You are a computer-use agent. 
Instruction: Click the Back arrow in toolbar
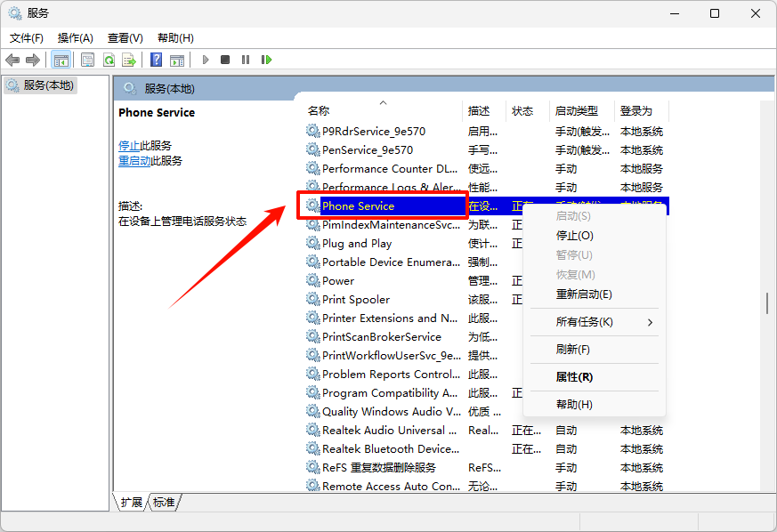12,60
